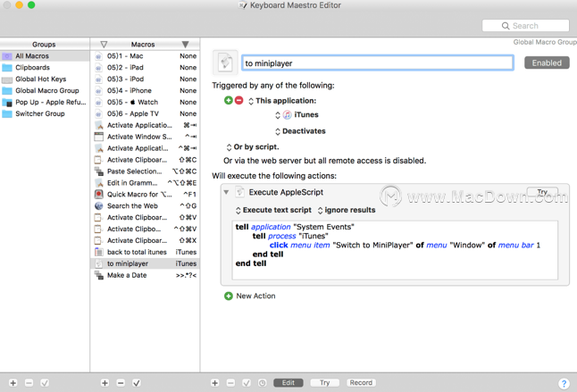Click the Execute AppleScript action icon
This screenshot has width=577, height=392.
tap(240, 192)
